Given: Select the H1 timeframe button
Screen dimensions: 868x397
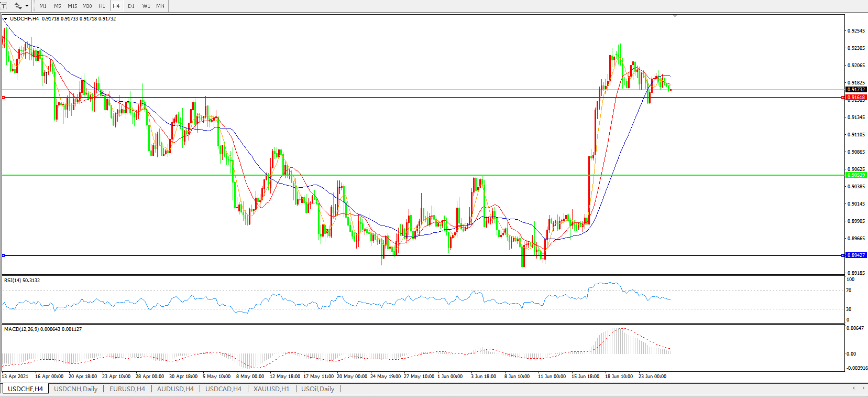Looking at the screenshot, I should (102, 6).
